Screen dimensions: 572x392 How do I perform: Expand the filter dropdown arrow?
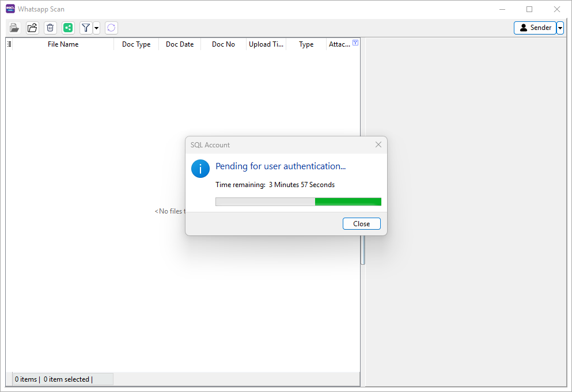pyautogui.click(x=96, y=28)
